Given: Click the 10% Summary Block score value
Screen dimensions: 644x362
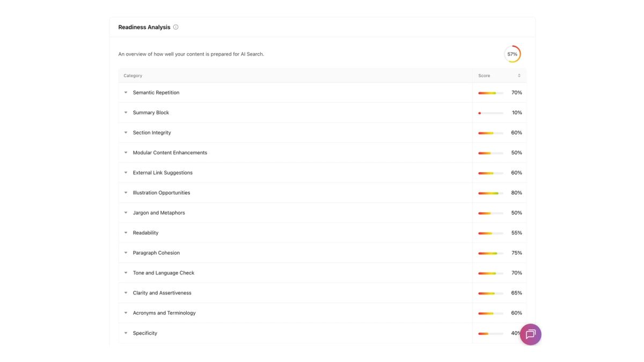Looking at the screenshot, I should (517, 113).
